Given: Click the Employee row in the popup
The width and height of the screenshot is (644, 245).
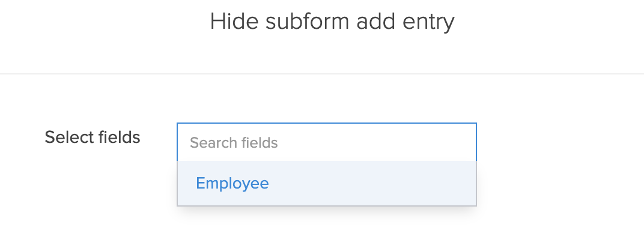Looking at the screenshot, I should click(326, 183).
